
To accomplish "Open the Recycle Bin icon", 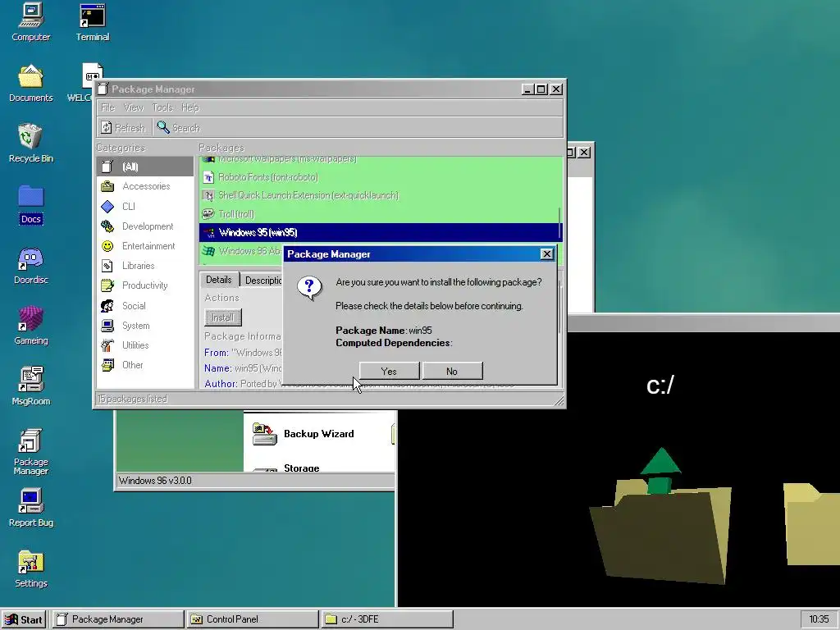I will pyautogui.click(x=30, y=144).
